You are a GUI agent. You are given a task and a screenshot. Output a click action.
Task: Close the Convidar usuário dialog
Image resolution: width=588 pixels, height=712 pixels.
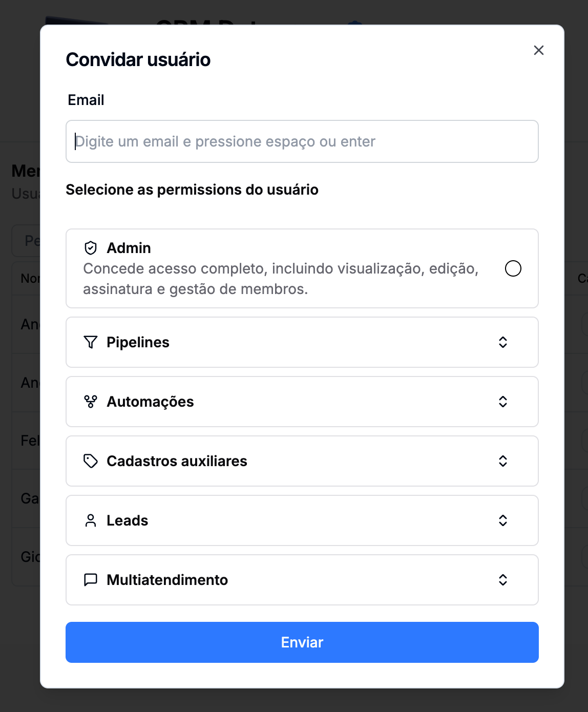coord(538,50)
